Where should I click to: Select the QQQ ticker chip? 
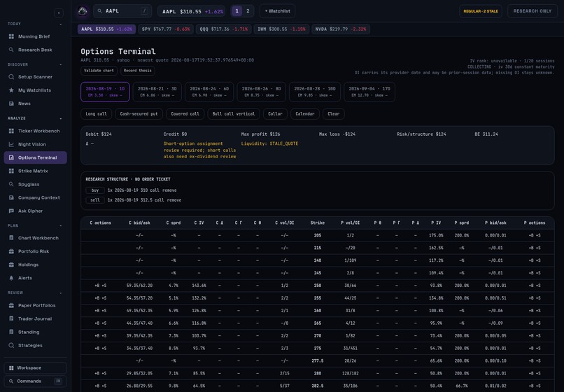224,29
